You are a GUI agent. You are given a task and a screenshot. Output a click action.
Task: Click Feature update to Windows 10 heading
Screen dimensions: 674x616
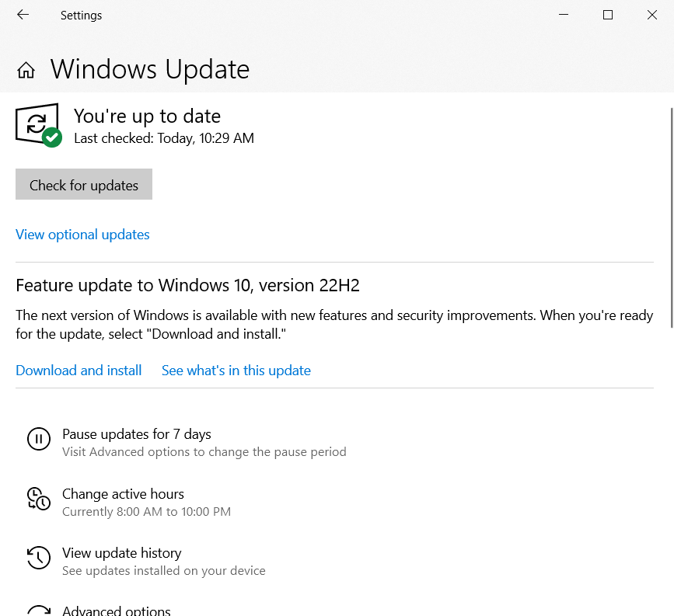coord(187,285)
